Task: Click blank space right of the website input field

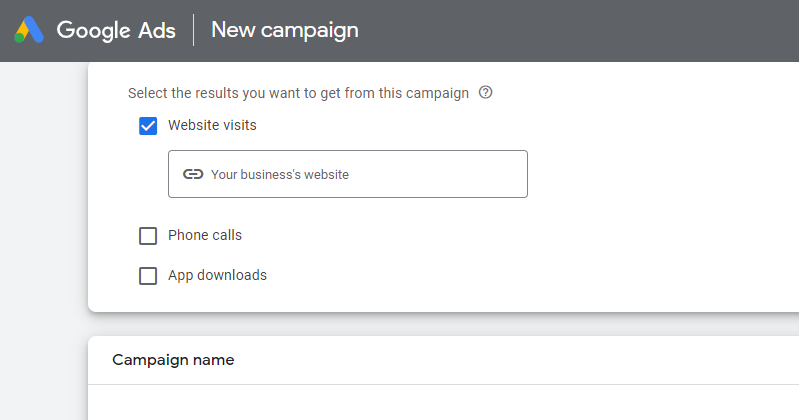Action: coord(660,174)
